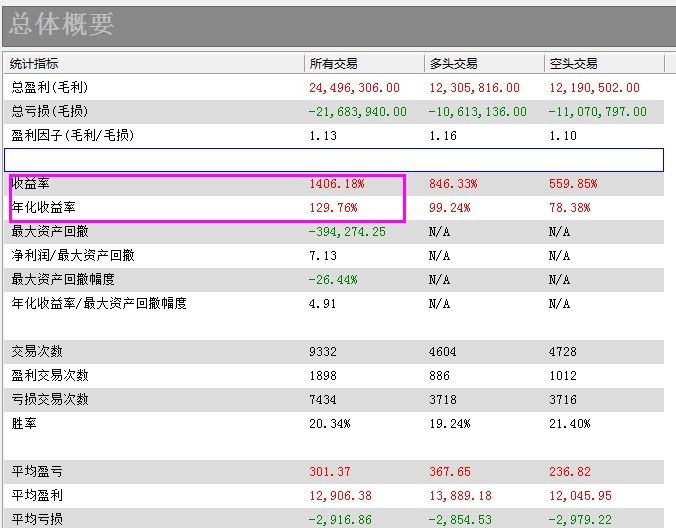Click the 盈利交易次数 row label

[x=50, y=376]
